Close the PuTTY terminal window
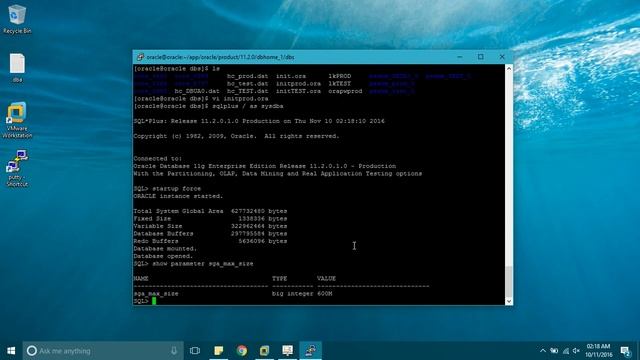This screenshot has width=640, height=360. (502, 57)
